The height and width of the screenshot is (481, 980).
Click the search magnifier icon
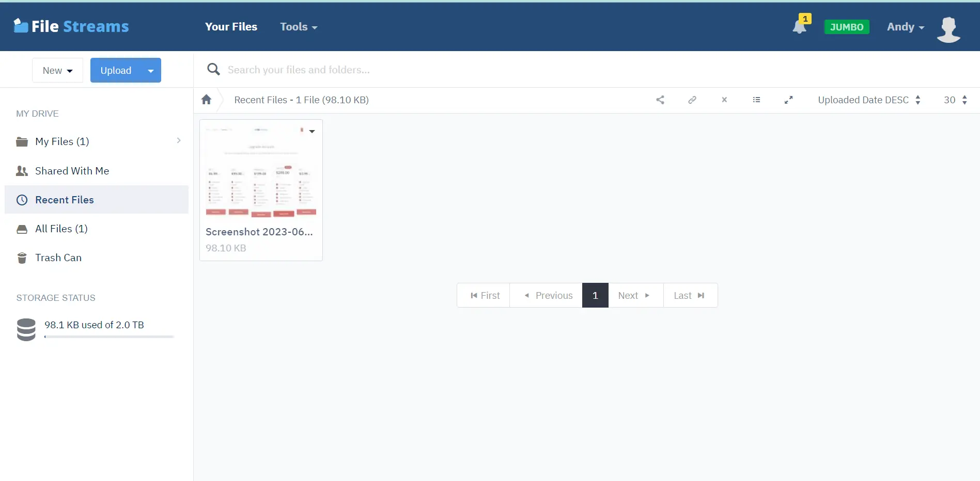click(x=213, y=69)
